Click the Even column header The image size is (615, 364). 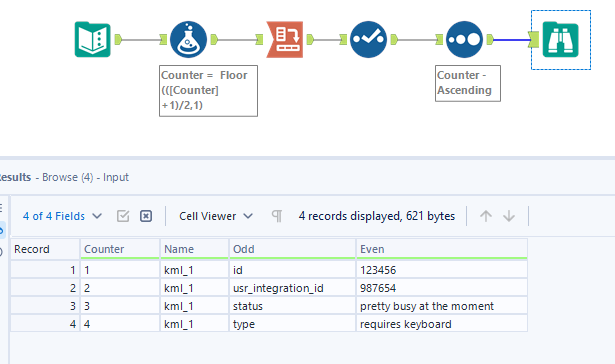442,249
